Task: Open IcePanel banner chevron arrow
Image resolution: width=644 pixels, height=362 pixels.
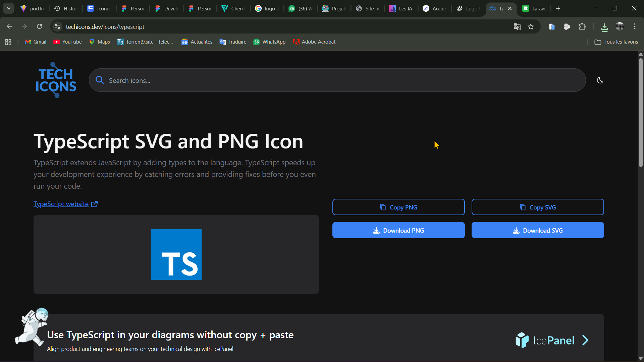Action: pos(585,341)
